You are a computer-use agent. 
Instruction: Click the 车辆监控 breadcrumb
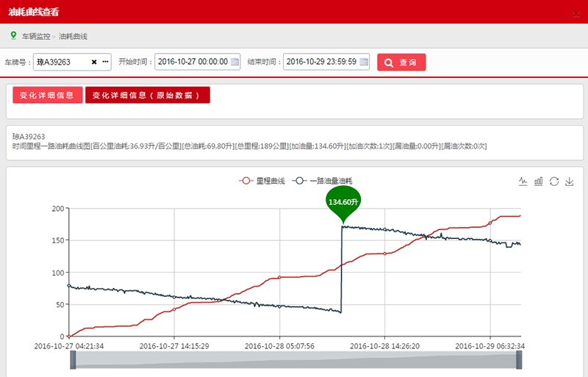36,36
